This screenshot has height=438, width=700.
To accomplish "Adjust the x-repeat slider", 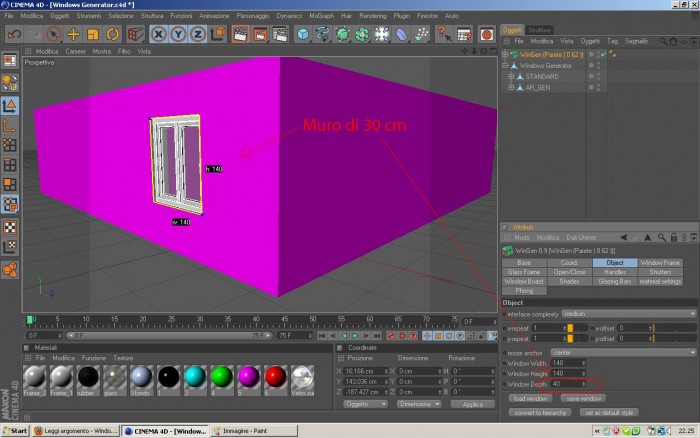I will (579, 328).
